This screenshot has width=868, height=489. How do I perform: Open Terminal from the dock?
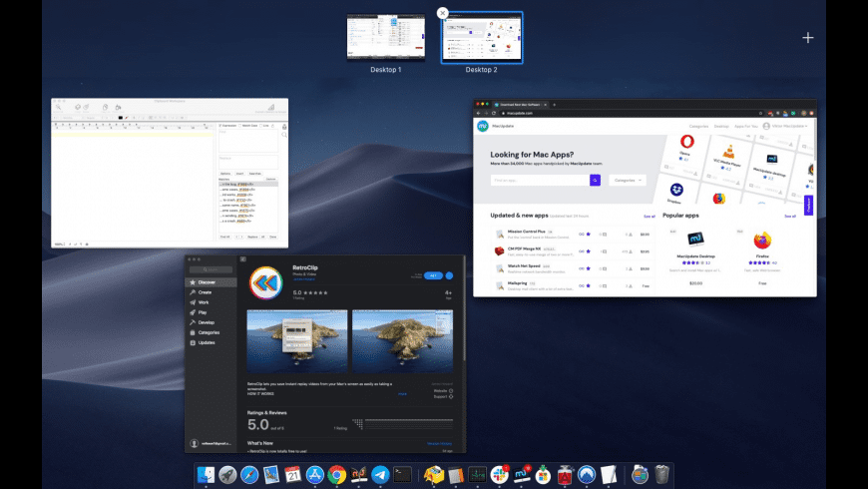402,475
